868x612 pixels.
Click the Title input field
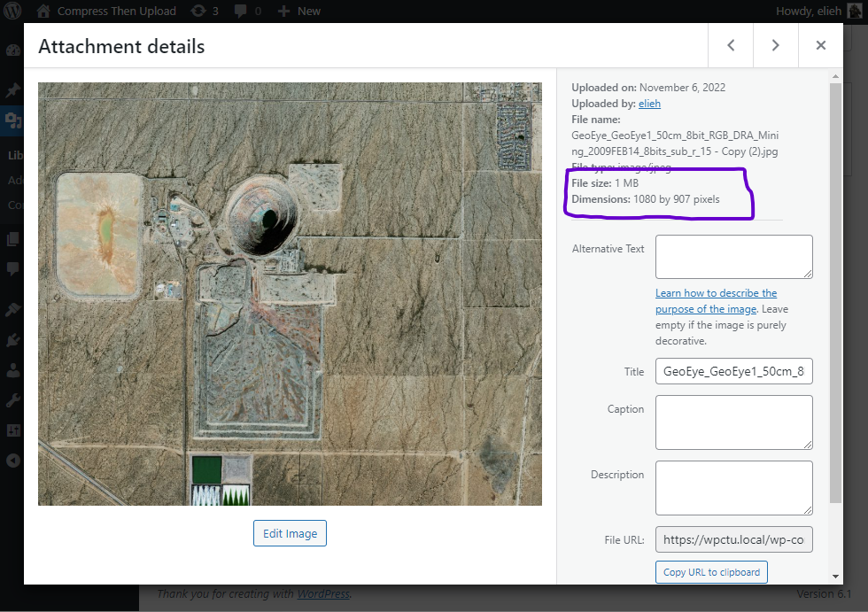[734, 371]
